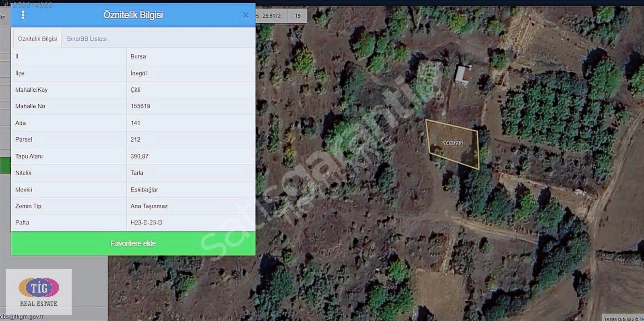This screenshot has width=644, height=321.
Task: Select the İnegöl value in the İlçe row
Action: coord(138,73)
